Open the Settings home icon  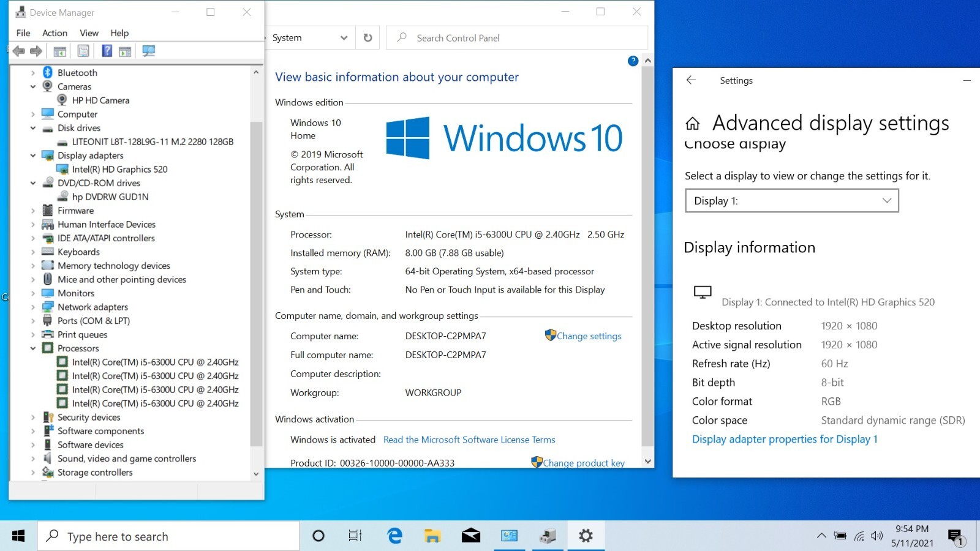(x=693, y=124)
